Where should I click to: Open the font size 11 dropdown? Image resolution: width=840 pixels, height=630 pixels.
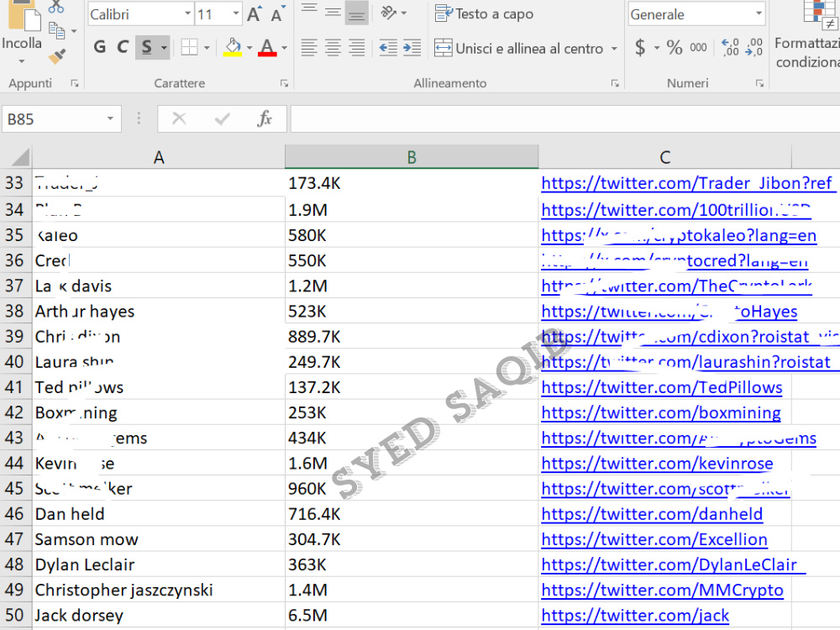coord(236,14)
